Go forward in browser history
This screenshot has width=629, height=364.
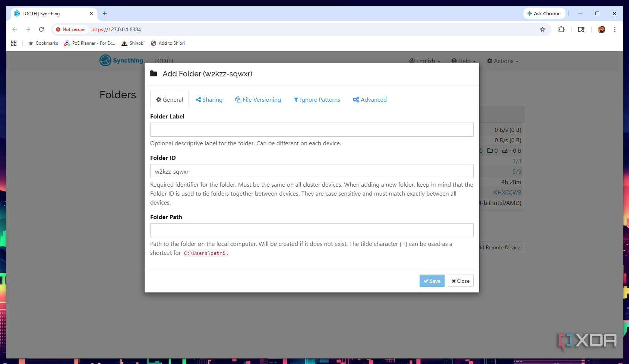[x=28, y=29]
